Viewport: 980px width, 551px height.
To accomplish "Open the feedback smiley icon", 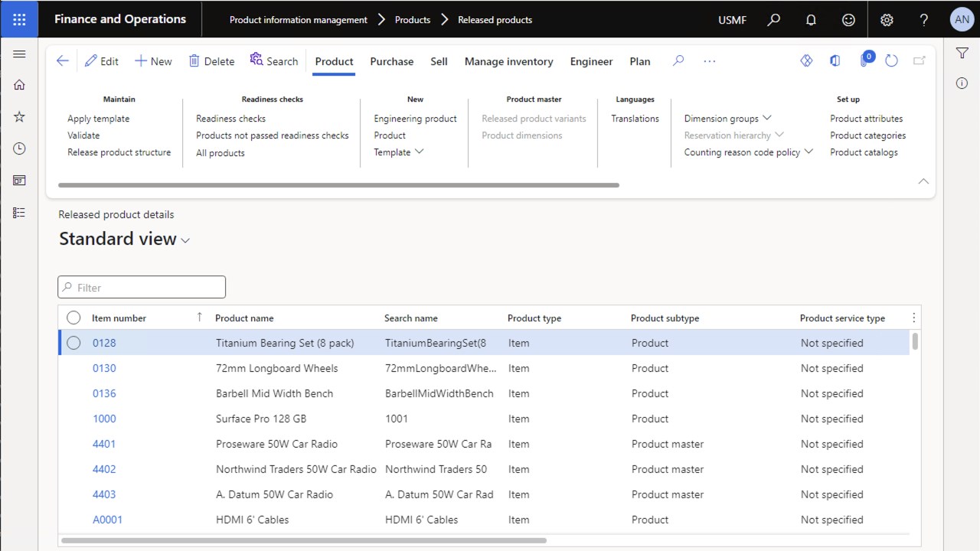I will [848, 20].
